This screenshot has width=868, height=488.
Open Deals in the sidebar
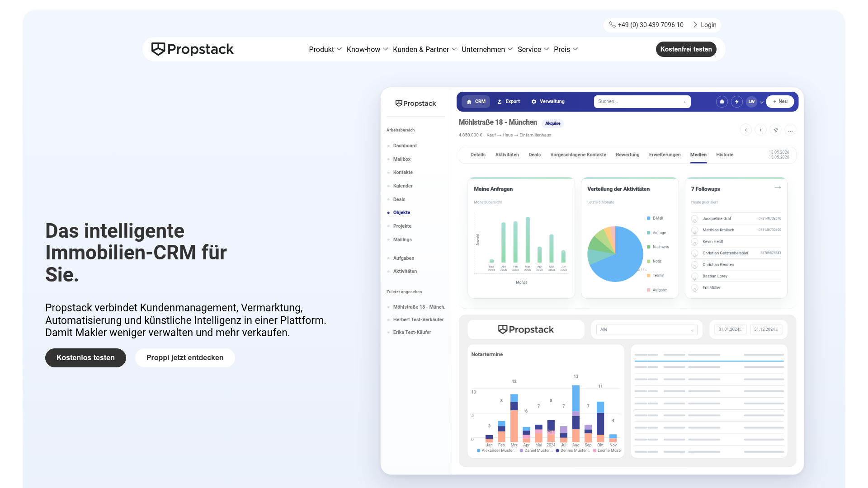(399, 200)
